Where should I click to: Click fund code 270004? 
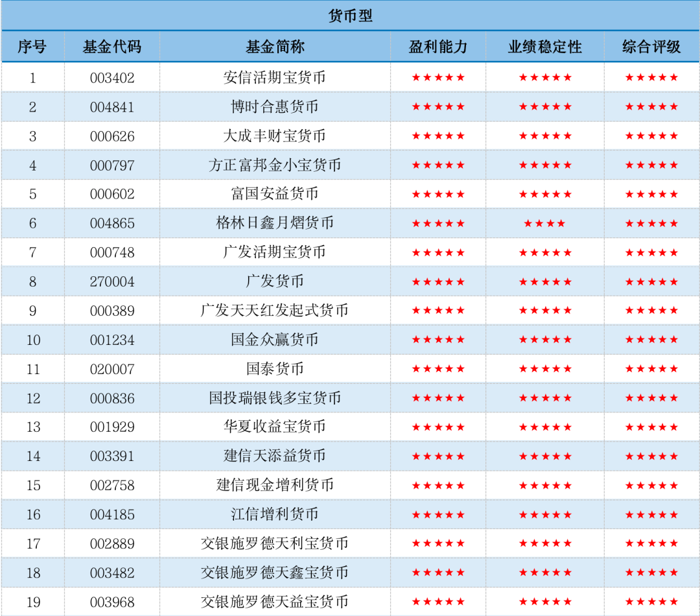(112, 282)
